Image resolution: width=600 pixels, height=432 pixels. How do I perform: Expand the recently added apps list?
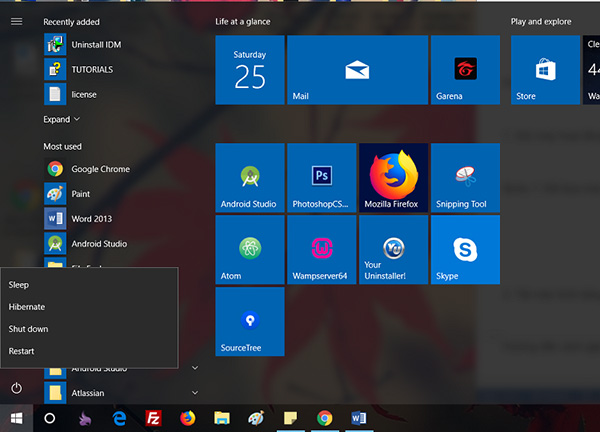pyautogui.click(x=62, y=119)
